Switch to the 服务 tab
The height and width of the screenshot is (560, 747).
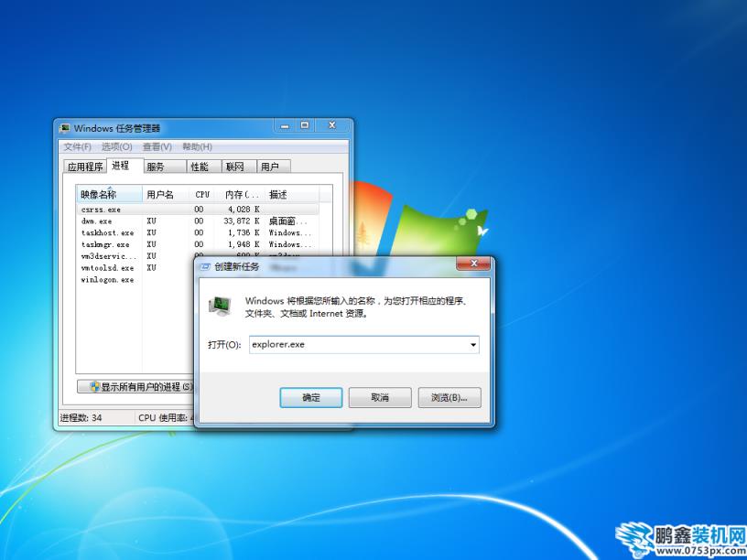[165, 167]
